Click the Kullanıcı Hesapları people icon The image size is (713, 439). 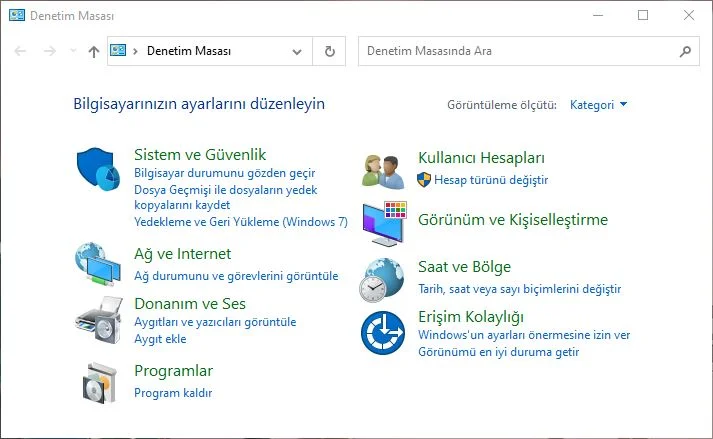coord(382,171)
